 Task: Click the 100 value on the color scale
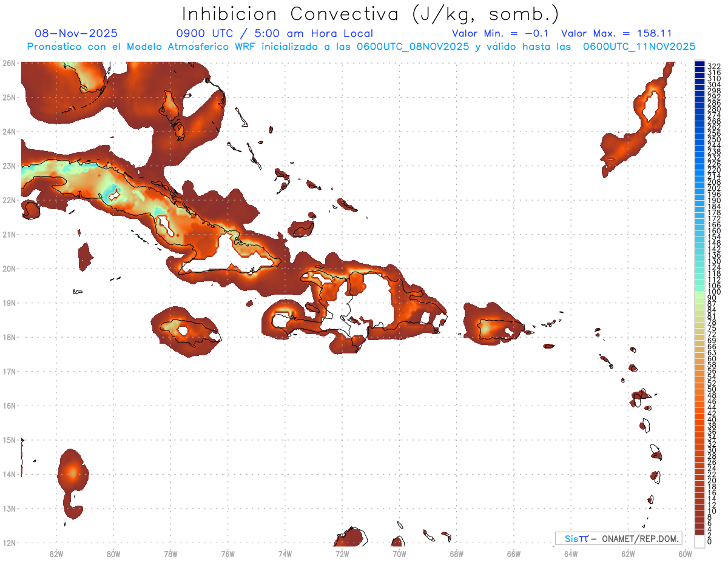[714, 292]
